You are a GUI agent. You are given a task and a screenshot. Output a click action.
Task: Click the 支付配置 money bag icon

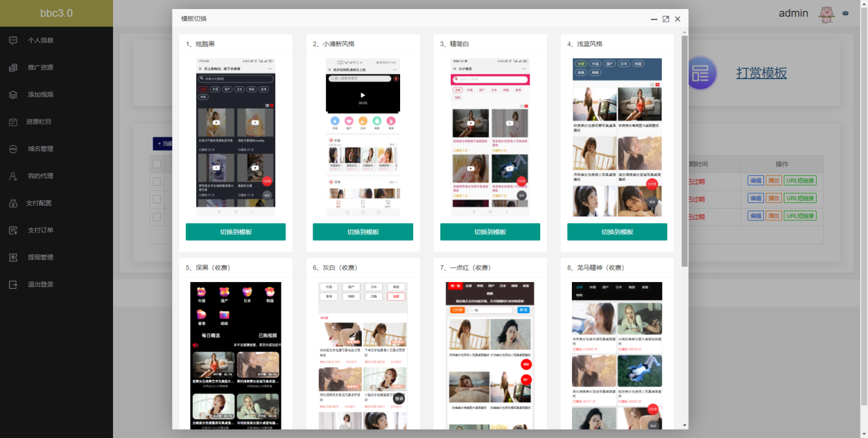click(x=14, y=203)
